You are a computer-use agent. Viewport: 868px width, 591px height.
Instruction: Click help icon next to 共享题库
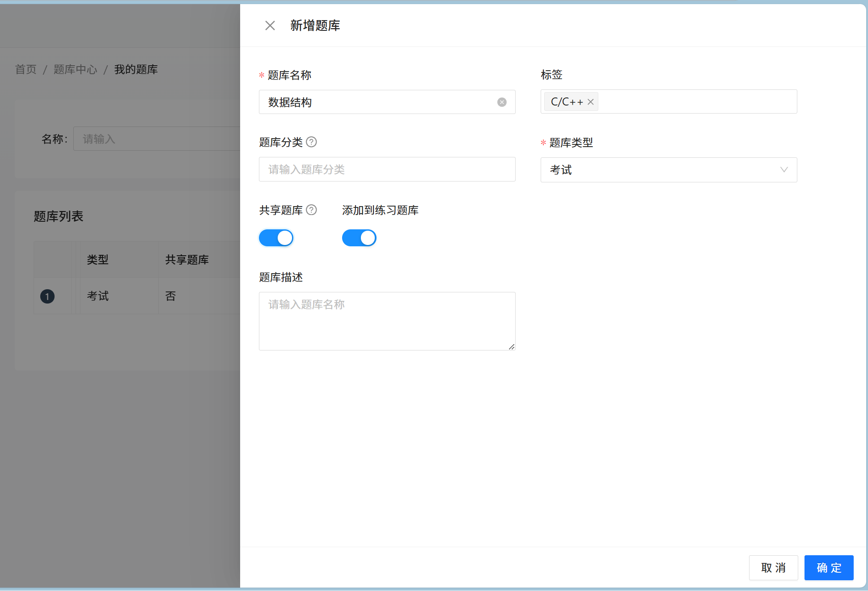pos(311,210)
